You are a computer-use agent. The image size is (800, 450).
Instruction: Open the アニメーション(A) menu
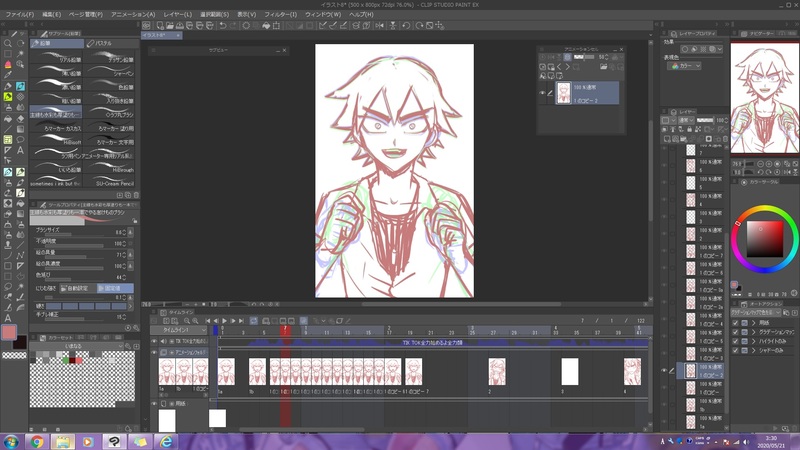132,15
